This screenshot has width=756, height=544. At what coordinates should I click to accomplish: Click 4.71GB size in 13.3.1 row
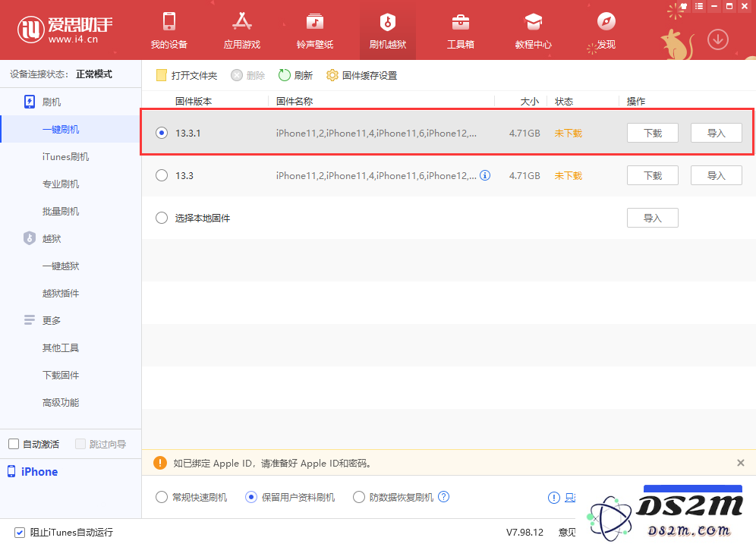click(x=524, y=133)
